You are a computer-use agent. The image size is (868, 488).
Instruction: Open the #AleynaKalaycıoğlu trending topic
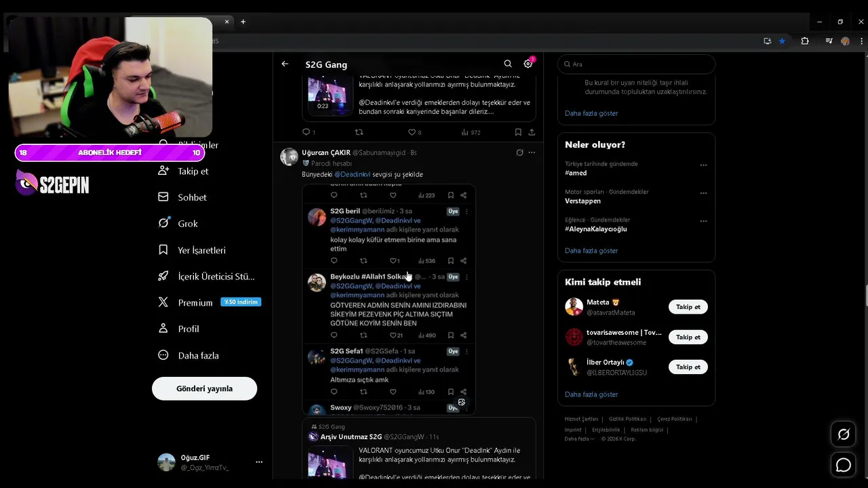point(596,229)
